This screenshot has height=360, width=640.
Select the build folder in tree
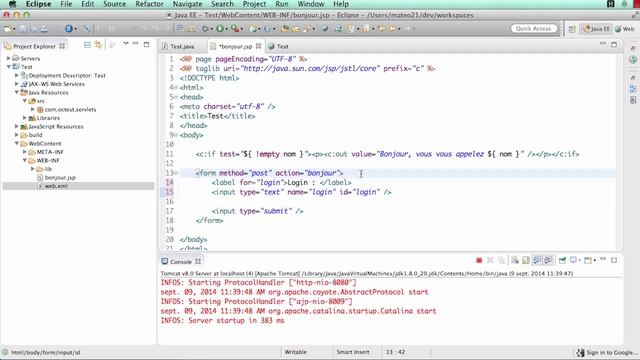(35, 135)
